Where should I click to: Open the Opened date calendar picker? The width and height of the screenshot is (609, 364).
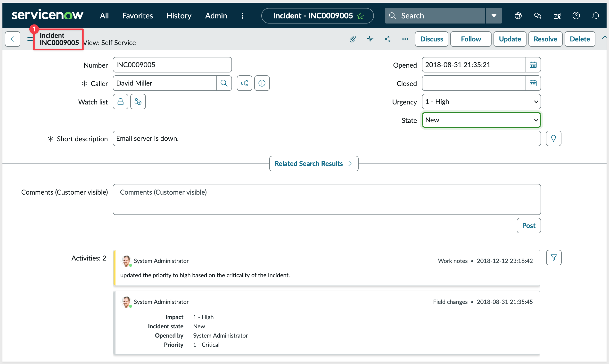point(533,65)
